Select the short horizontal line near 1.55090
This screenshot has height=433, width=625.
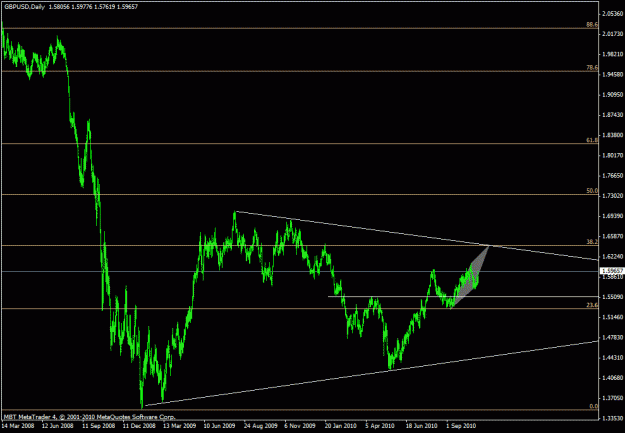pos(462,296)
